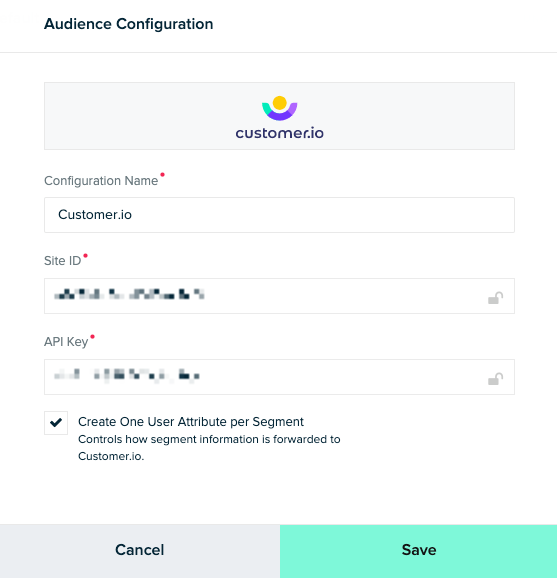The image size is (557, 578).
Task: Click the segment forwarding description text
Action: 209,448
